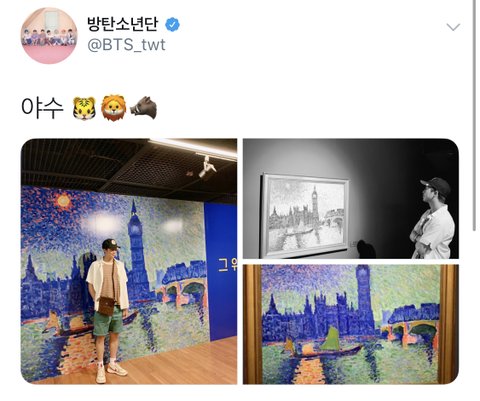Click the boar emoji in tweet
This screenshot has width=480, height=401.
(x=143, y=108)
